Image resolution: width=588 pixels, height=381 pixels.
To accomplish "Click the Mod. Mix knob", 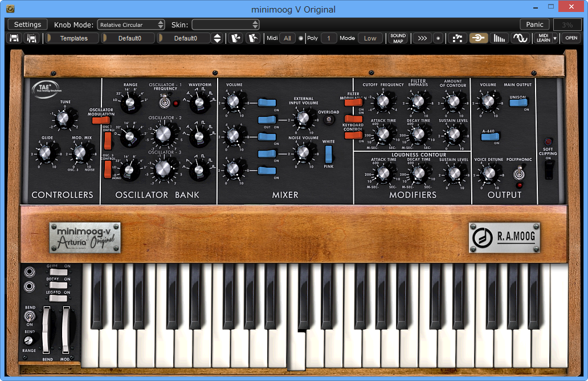I will (x=80, y=153).
